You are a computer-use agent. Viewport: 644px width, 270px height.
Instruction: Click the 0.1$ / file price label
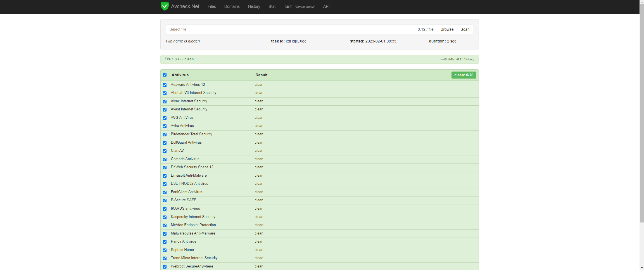[x=426, y=29]
